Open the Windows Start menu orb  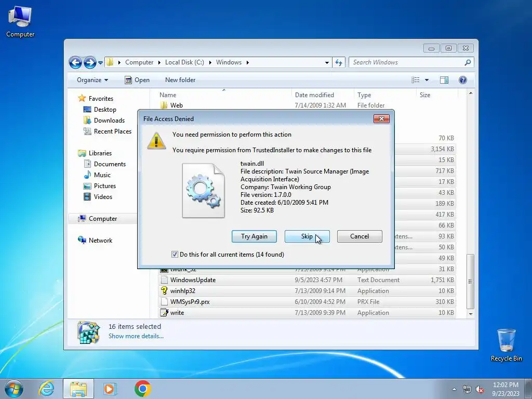tap(14, 389)
